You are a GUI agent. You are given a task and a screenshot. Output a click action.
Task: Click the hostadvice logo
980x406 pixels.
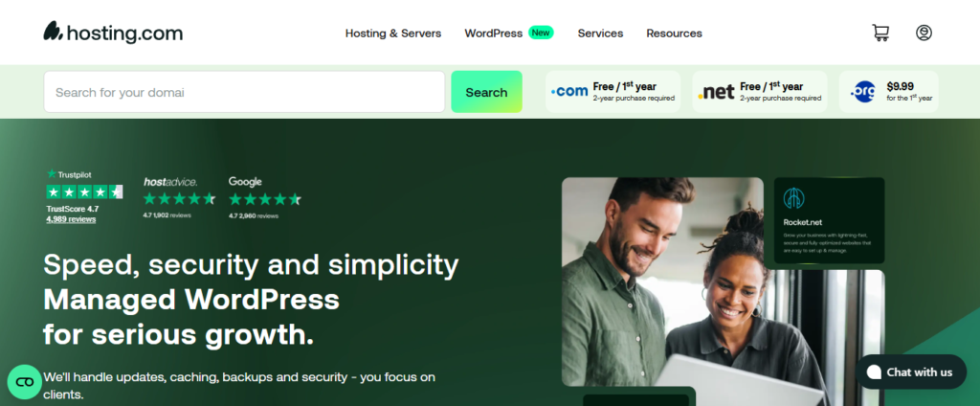170,182
